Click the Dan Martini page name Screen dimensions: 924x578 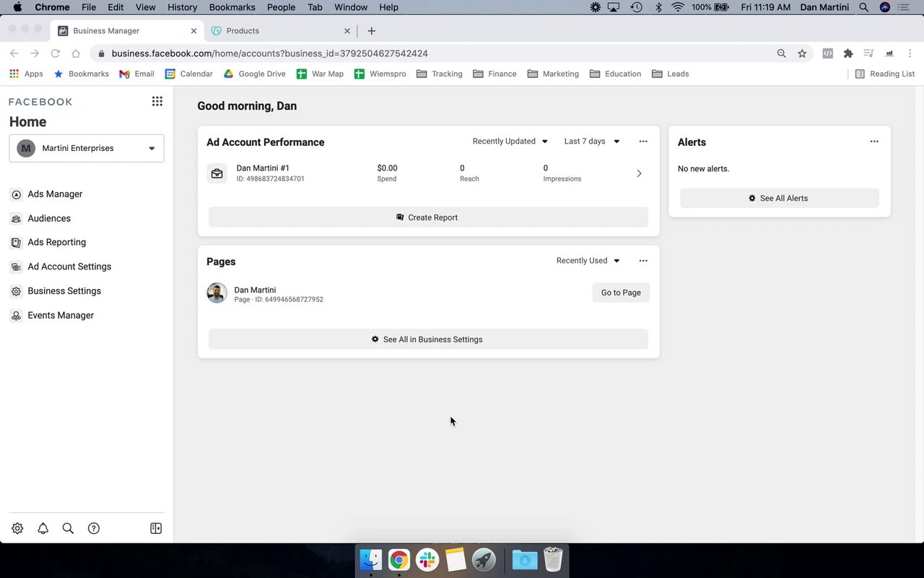[255, 290]
